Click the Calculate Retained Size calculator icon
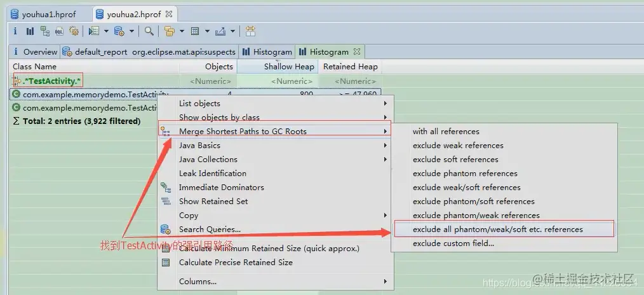 click(195, 31)
